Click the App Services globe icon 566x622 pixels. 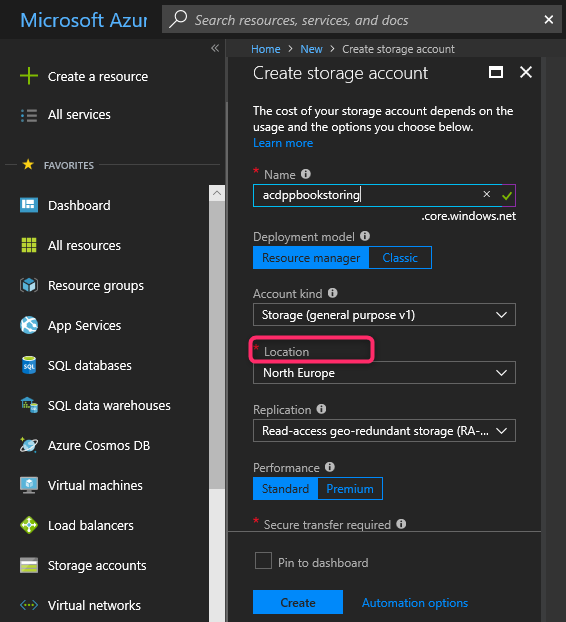click(x=29, y=325)
